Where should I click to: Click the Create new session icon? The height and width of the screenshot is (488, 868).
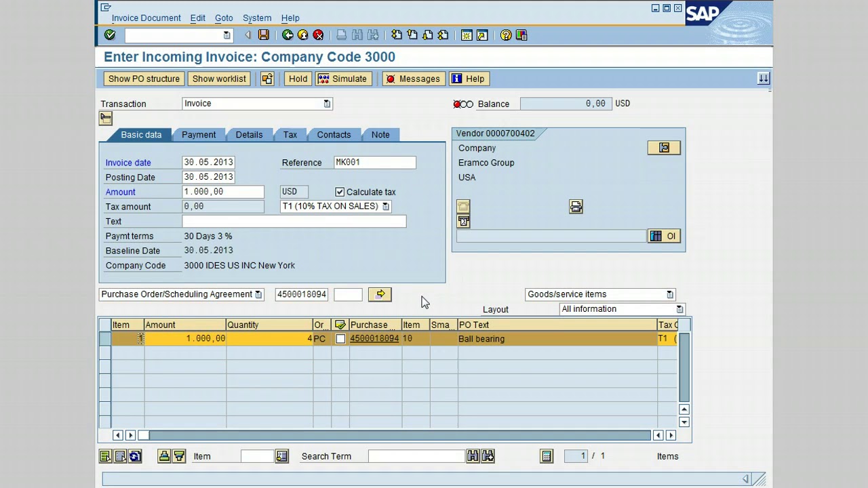tap(467, 35)
